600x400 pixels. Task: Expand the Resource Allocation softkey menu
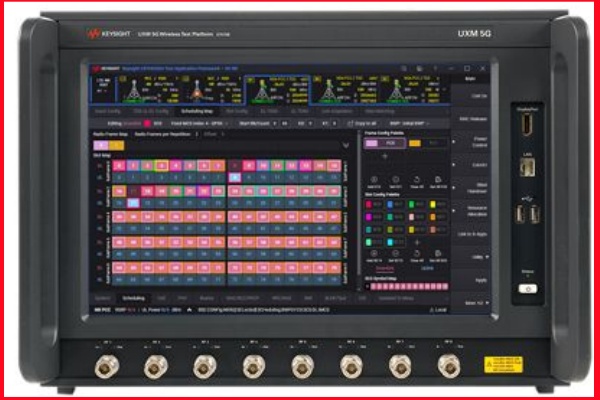tap(471, 211)
